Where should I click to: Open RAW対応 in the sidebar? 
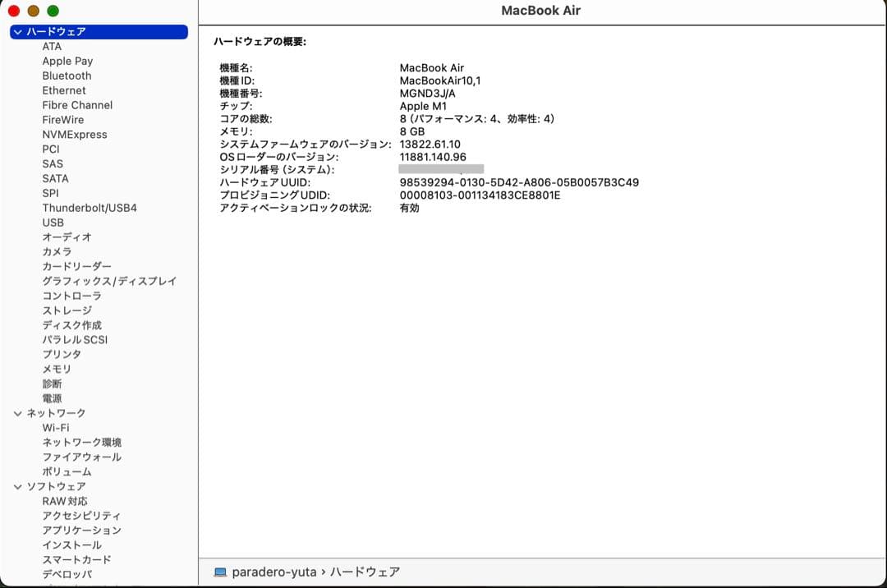pos(65,502)
